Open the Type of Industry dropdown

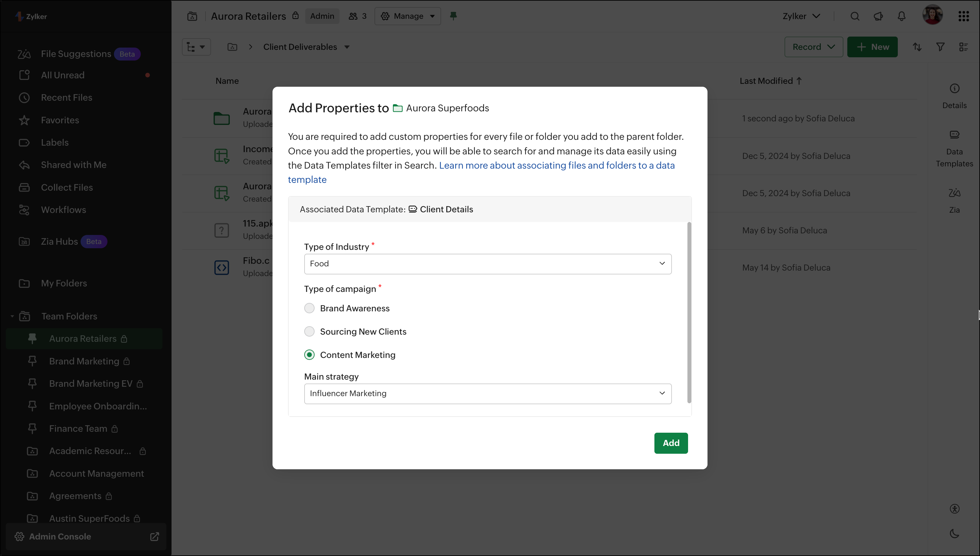click(x=487, y=264)
